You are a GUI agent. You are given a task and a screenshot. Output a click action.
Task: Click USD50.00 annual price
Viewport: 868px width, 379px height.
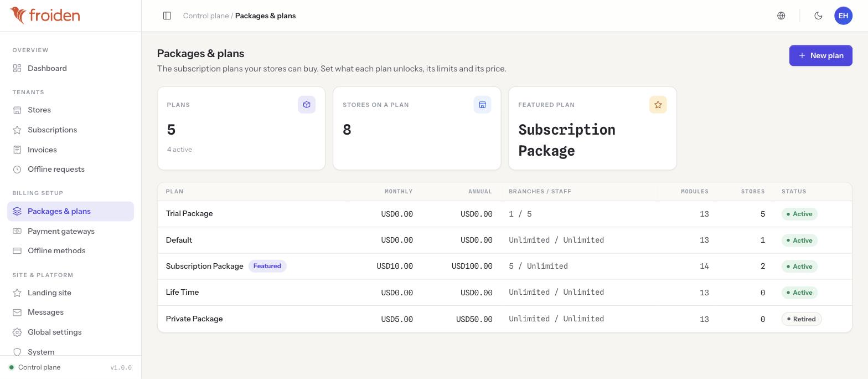tap(474, 319)
